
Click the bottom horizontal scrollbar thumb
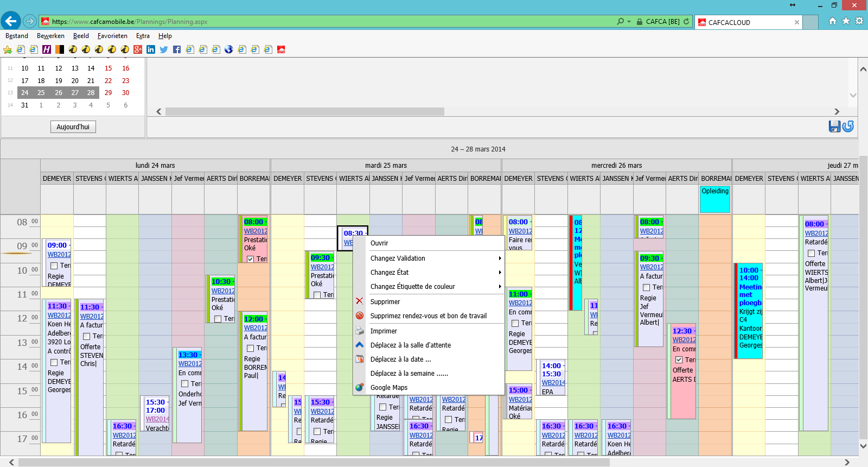click(x=314, y=462)
